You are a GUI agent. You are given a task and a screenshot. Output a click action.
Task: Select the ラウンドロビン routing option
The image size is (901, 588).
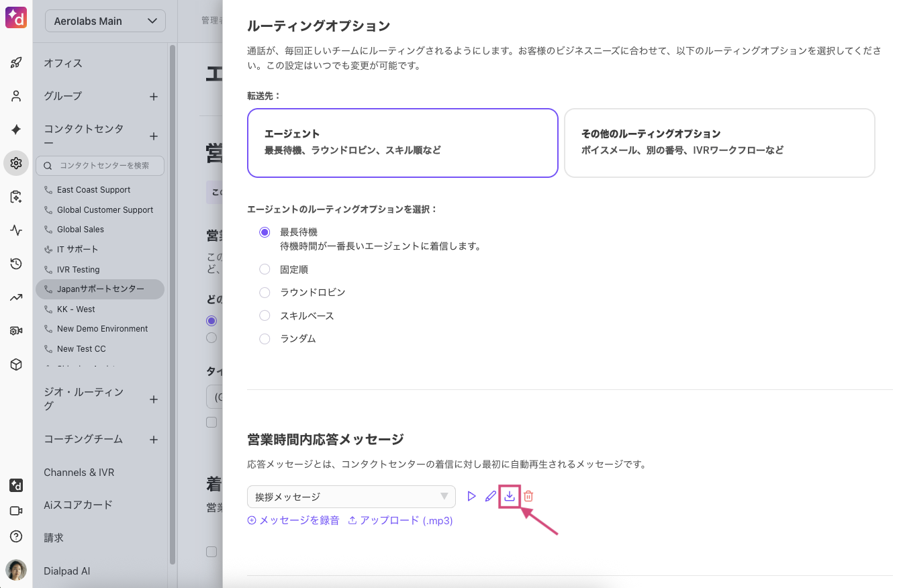pos(265,293)
